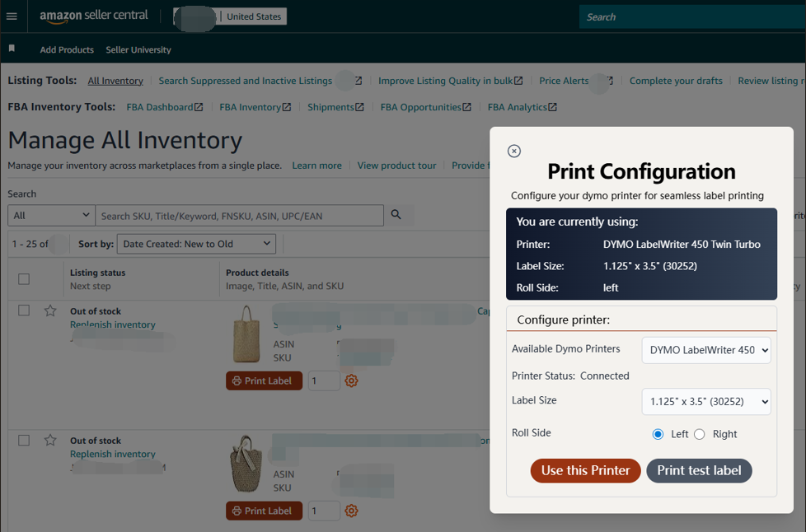Open the FBA Inventory link
This screenshot has height=532, width=806.
[250, 107]
